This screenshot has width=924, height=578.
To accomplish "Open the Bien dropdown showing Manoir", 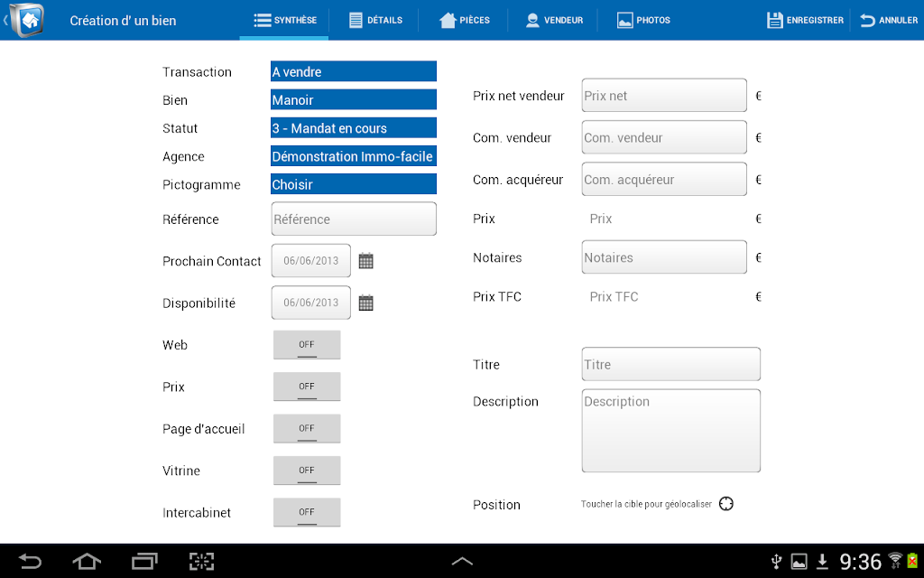I will (x=354, y=99).
